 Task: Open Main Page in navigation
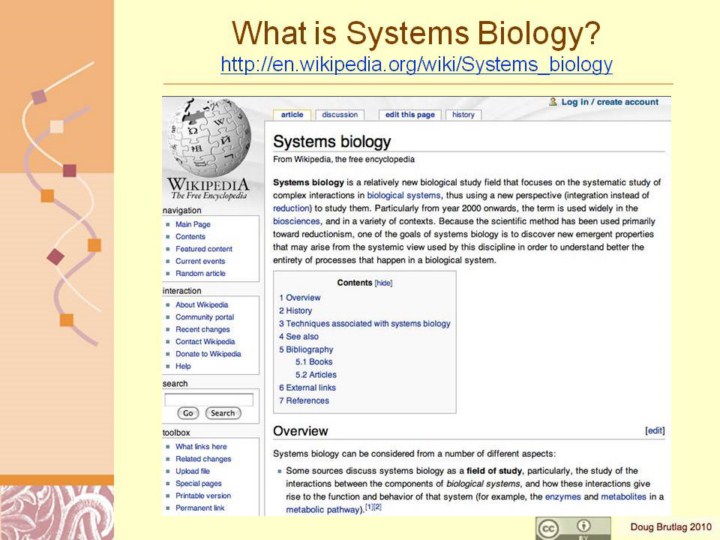click(x=192, y=225)
